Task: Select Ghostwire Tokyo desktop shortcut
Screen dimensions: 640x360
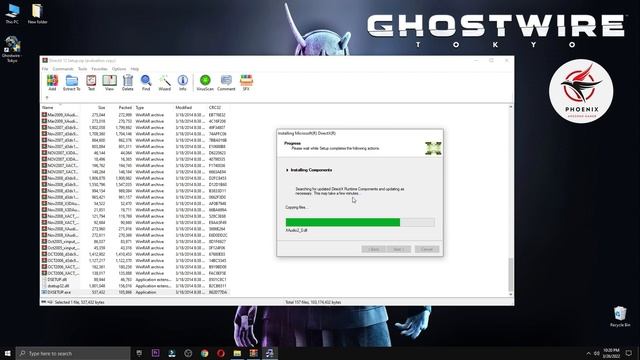Action: point(11,49)
